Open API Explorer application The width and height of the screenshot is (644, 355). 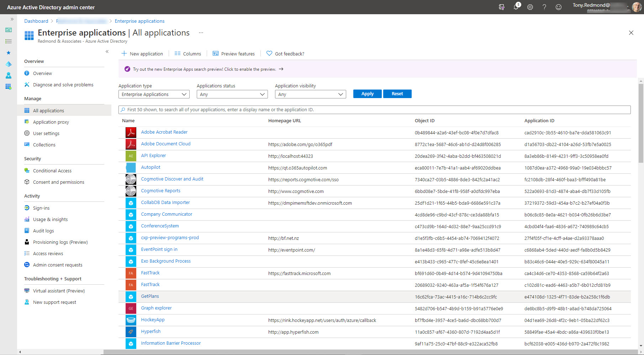click(153, 155)
